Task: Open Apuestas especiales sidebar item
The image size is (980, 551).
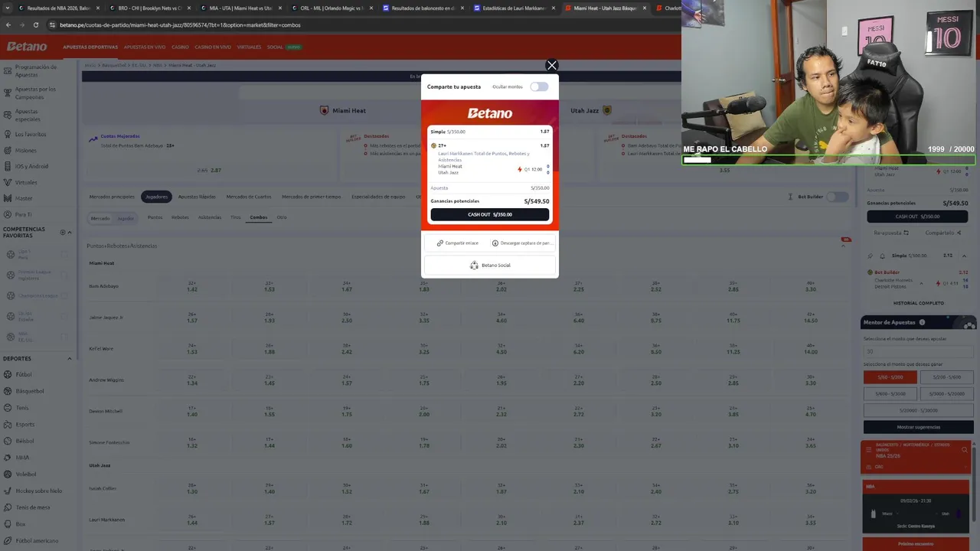Action: click(28, 115)
